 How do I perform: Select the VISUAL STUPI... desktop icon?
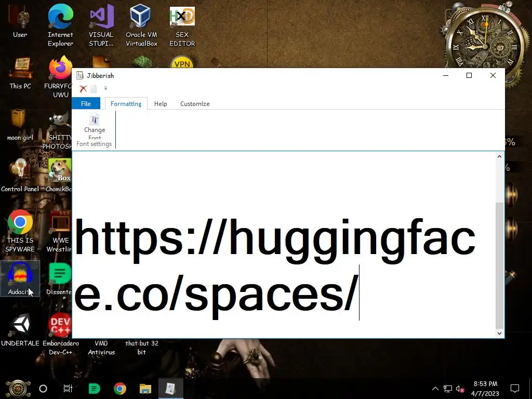pyautogui.click(x=101, y=25)
